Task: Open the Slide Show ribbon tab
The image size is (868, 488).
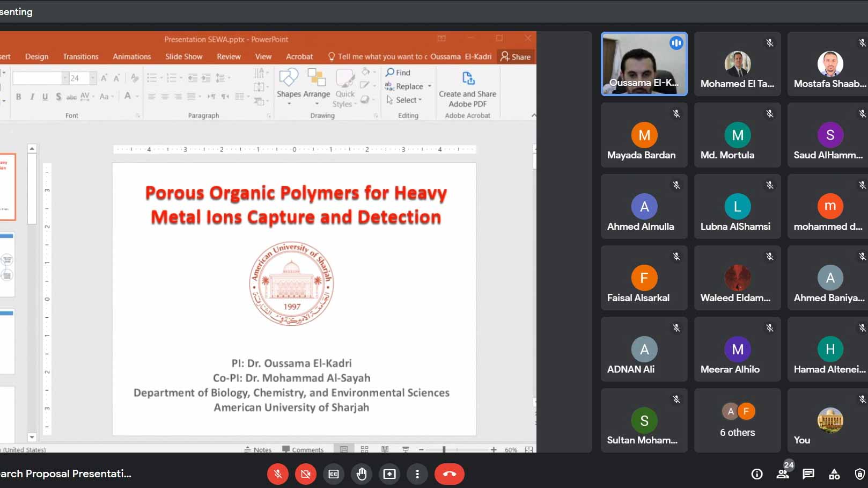Action: pyautogui.click(x=183, y=56)
